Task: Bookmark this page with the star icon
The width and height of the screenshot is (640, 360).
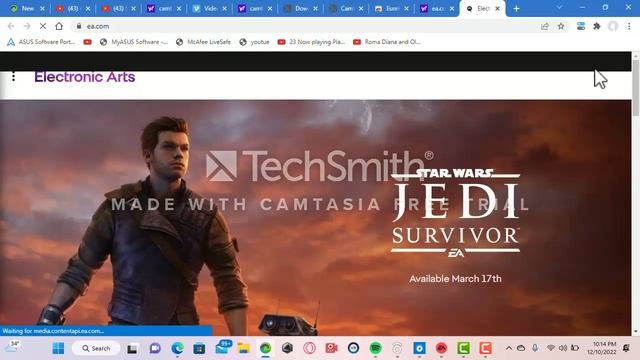Action: [x=561, y=26]
